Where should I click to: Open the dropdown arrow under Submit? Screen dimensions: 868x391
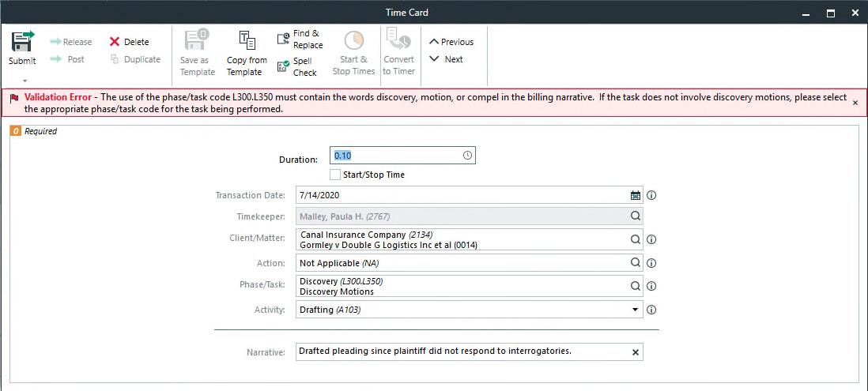tap(24, 81)
